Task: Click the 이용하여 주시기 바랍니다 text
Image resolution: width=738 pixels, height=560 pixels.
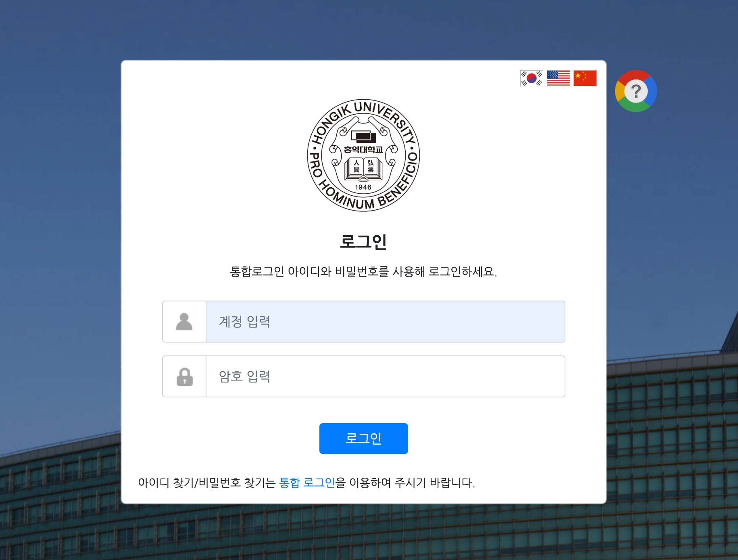Action: (412, 483)
